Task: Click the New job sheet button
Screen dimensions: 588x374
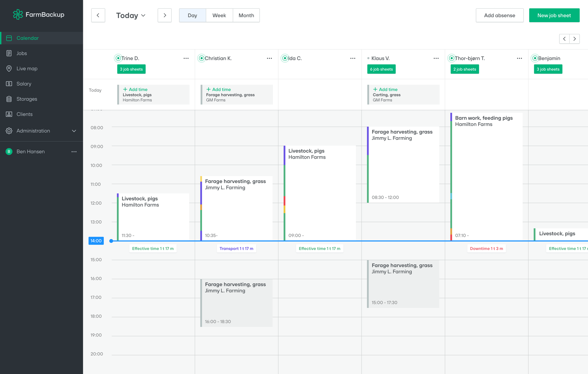Action: (554, 15)
